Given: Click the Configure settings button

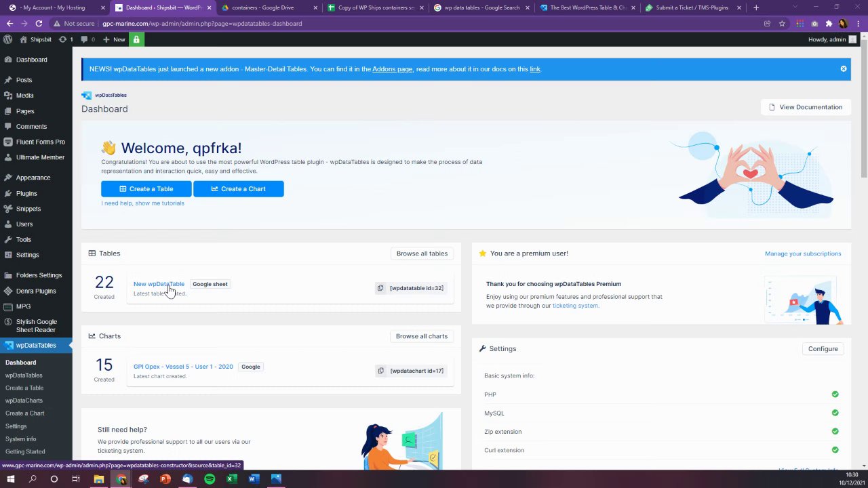Looking at the screenshot, I should pyautogui.click(x=823, y=349).
